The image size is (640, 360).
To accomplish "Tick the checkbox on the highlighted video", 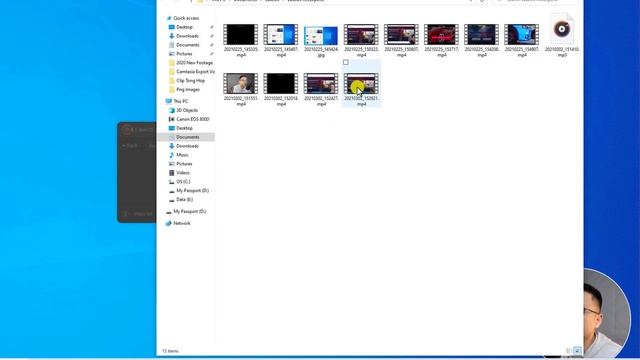I will pos(346,62).
